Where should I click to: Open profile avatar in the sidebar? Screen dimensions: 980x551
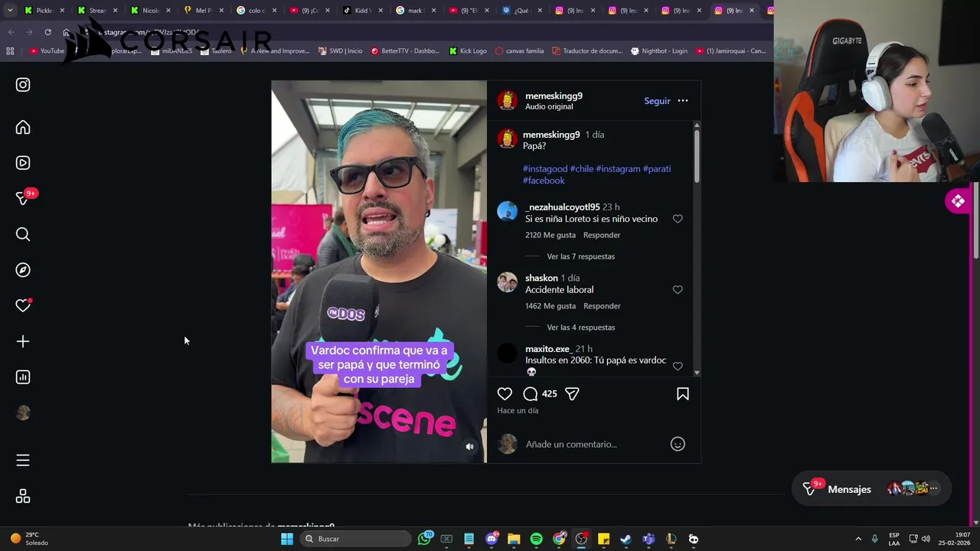coord(23,413)
